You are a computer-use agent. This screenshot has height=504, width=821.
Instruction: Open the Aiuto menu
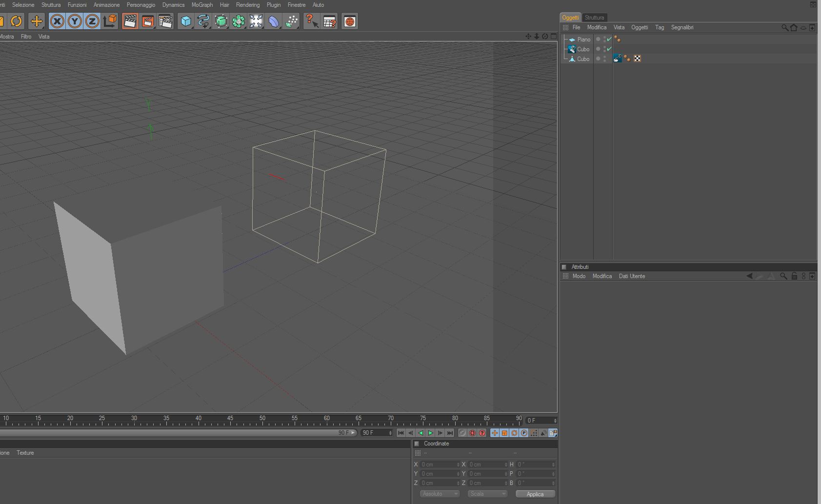pos(318,5)
